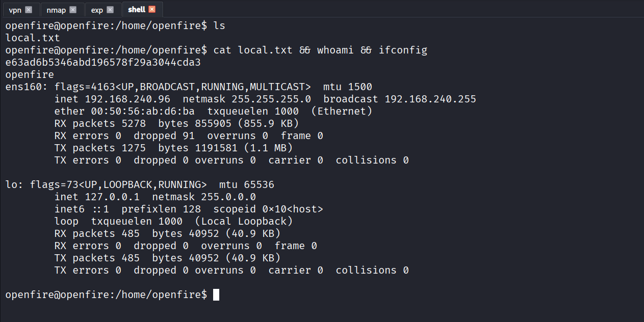Close the vpn tab
The width and height of the screenshot is (644, 322).
point(28,10)
